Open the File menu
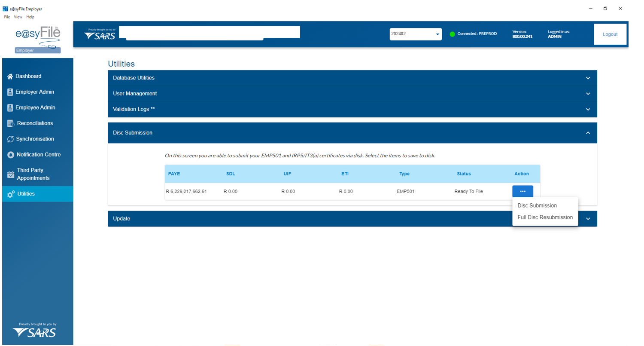 click(x=7, y=17)
